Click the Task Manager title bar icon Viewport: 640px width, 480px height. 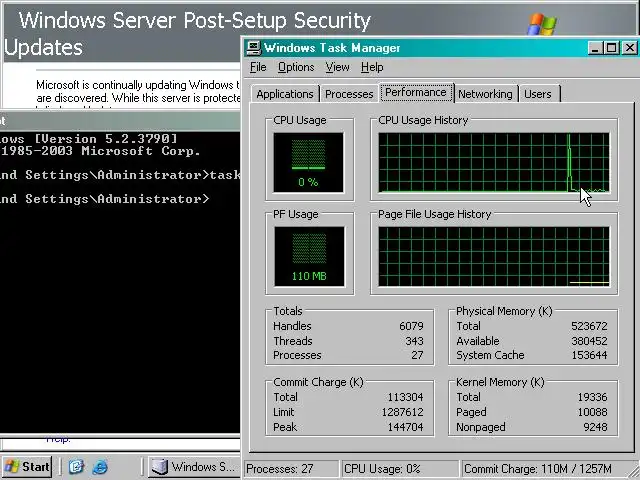[x=253, y=48]
